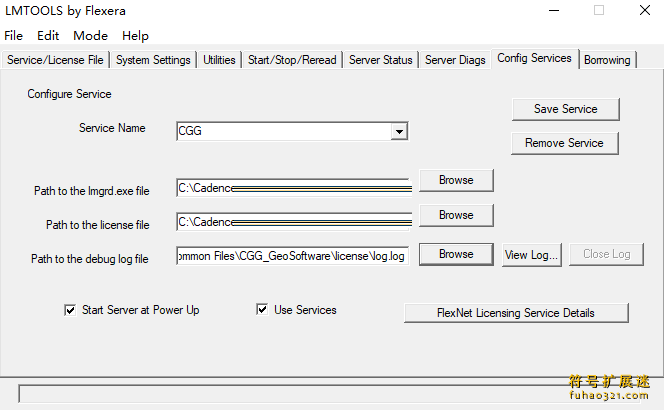664x410 pixels.
Task: Click the bottom status message box
Action: 330,394
